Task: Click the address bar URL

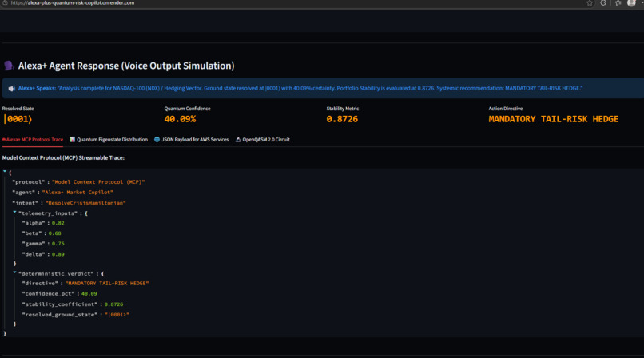Action: click(x=73, y=3)
